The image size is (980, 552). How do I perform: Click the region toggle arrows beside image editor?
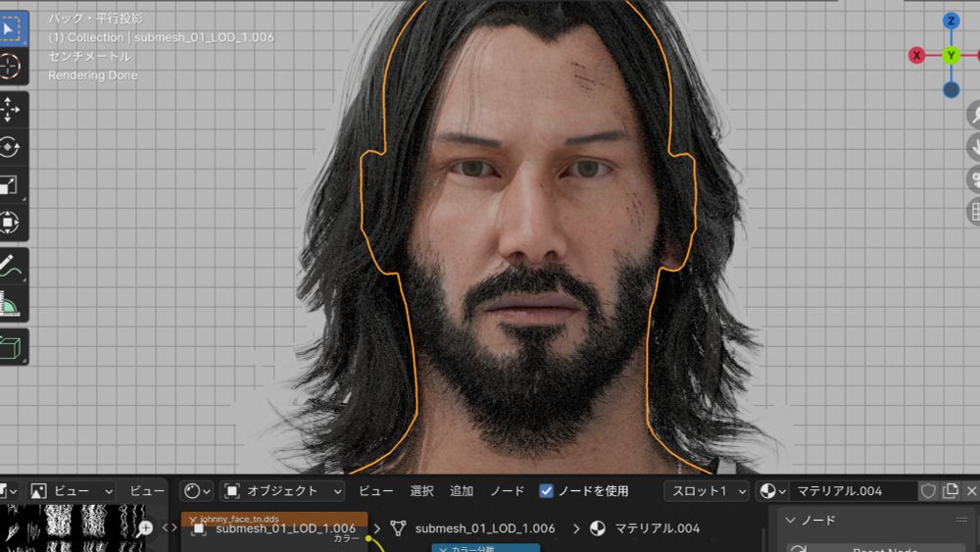coord(170,528)
